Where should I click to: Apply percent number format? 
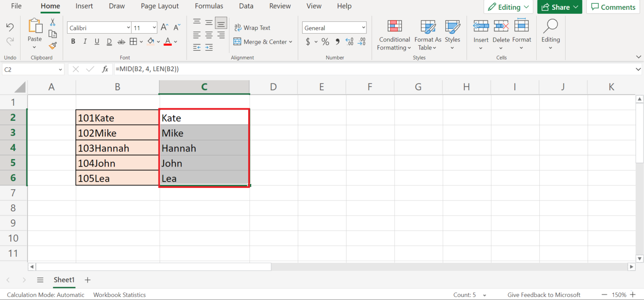[x=325, y=42]
